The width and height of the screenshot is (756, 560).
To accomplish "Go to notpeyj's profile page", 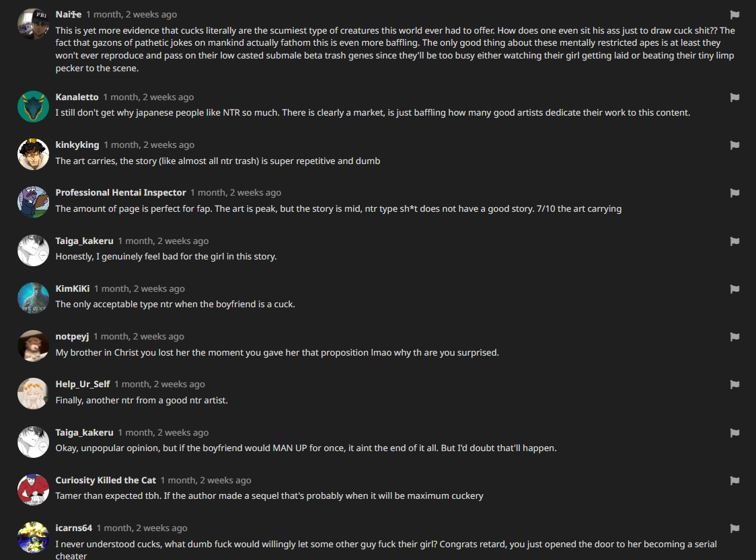I will point(72,337).
